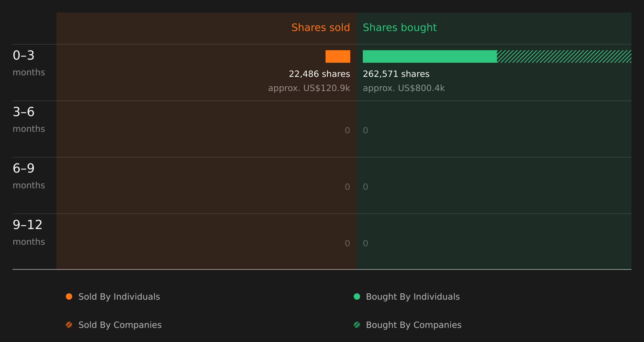The image size is (644, 342).
Task: Click the 262,571 shares label
Action: tap(396, 74)
